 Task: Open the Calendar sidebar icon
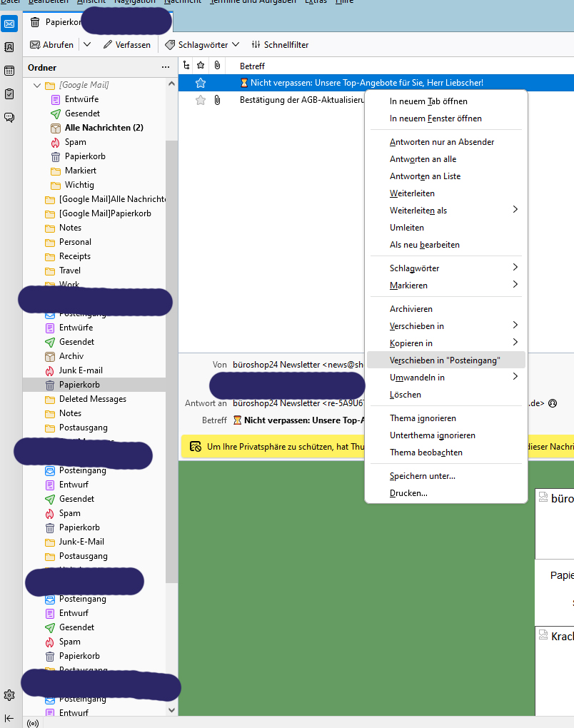(9, 71)
